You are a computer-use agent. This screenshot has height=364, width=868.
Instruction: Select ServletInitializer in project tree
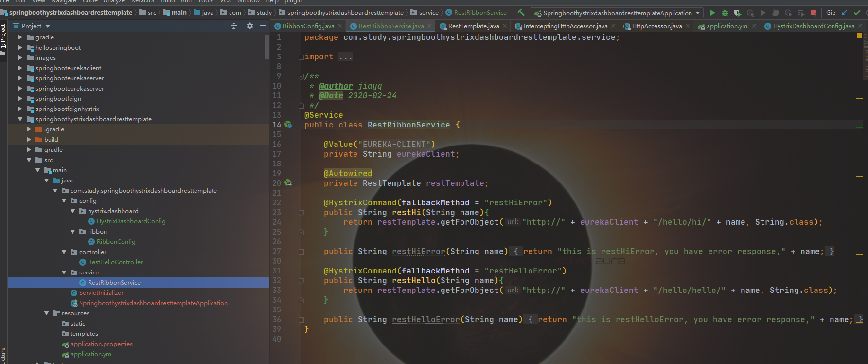(101, 292)
